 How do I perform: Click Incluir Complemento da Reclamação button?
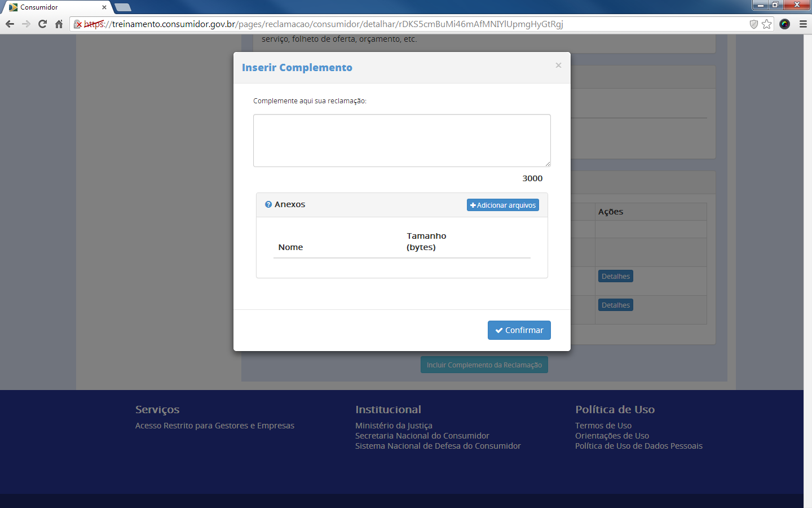[484, 365]
